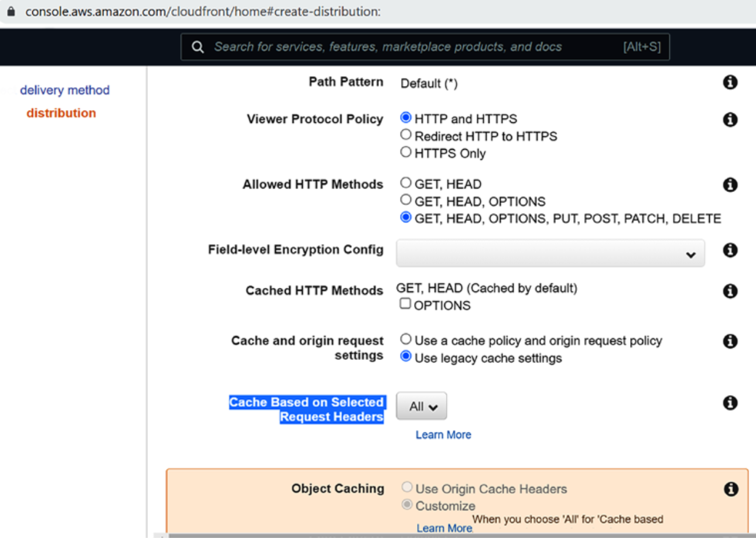Image resolution: width=756 pixels, height=542 pixels.
Task: Click the lock icon in the address bar
Action: [11, 11]
